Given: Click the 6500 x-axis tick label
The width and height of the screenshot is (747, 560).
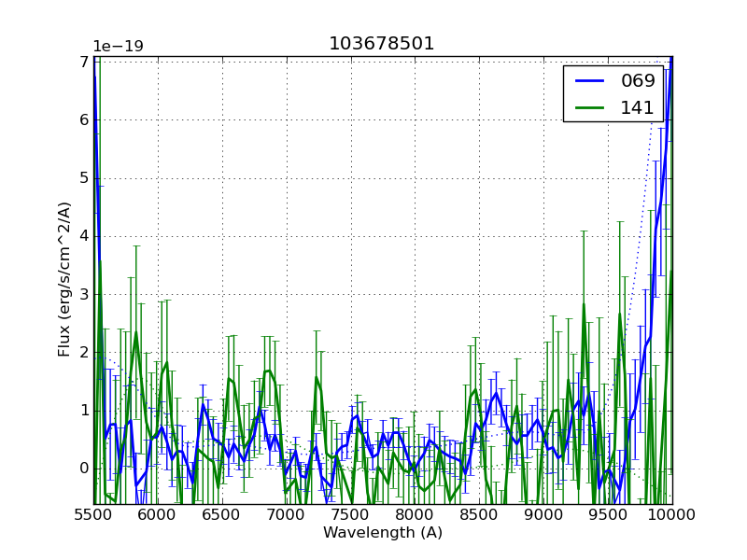Looking at the screenshot, I should pyautogui.click(x=222, y=515).
